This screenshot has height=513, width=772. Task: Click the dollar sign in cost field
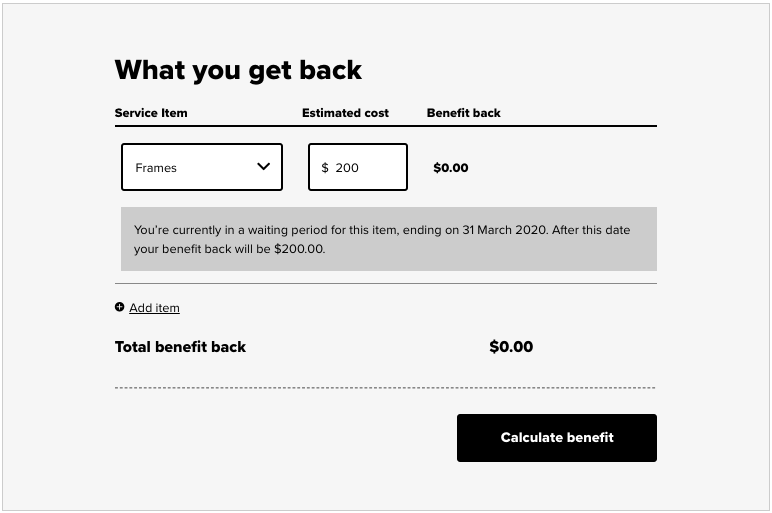[x=325, y=168]
